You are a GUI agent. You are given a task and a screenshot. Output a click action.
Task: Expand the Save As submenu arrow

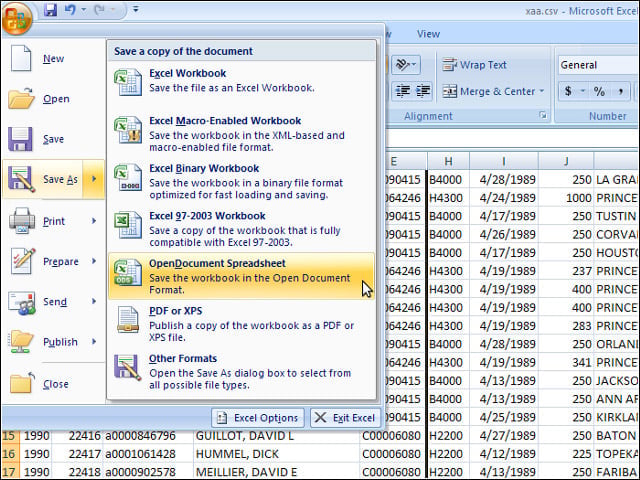click(x=94, y=179)
